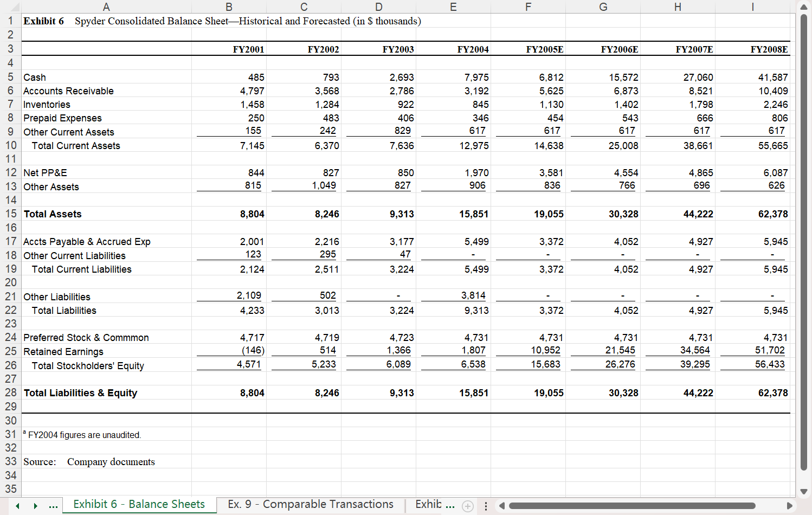
Task: Select Total Assets FY2006E value 30,328
Action: coord(603,214)
